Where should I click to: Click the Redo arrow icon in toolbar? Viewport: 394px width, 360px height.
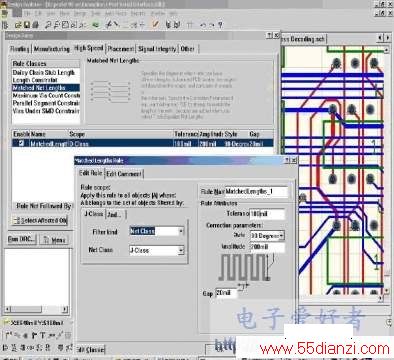coord(212,25)
